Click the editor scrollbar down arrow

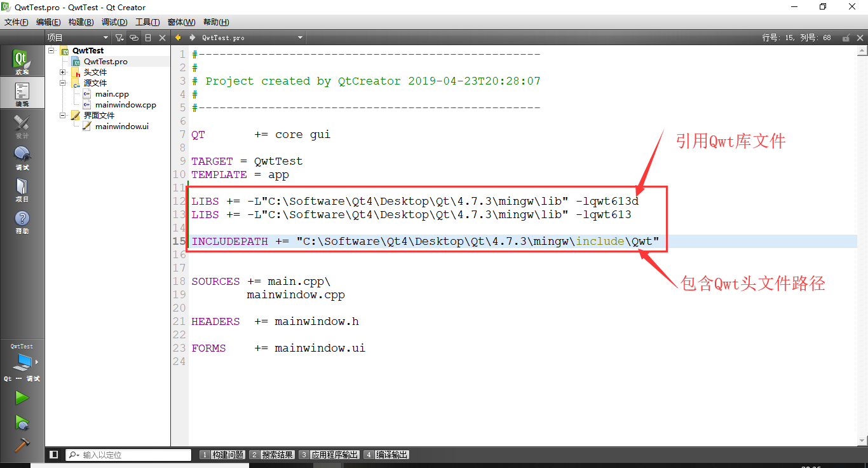tap(862, 441)
